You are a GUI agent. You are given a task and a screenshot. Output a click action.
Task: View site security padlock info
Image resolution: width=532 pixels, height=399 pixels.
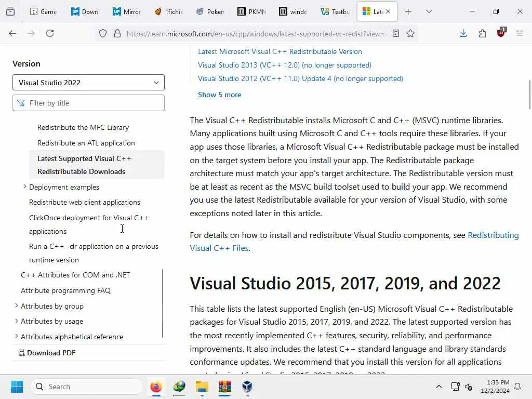pos(117,33)
